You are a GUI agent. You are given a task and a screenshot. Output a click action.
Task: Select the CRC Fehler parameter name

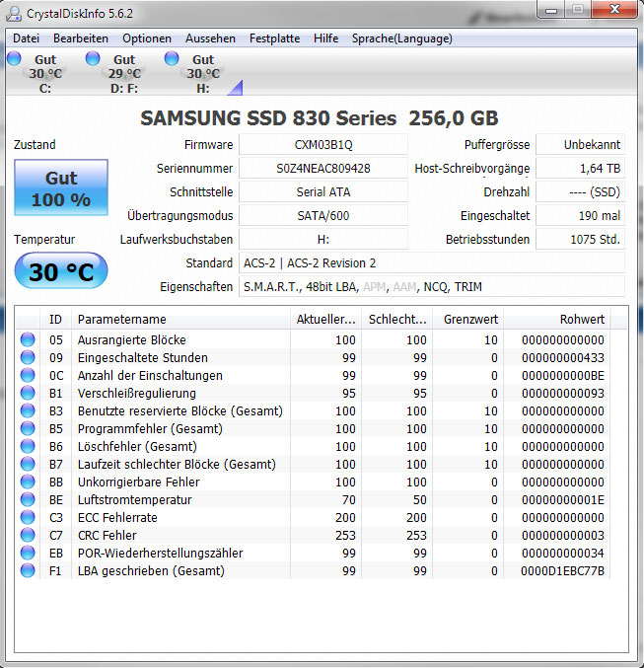tap(107, 536)
